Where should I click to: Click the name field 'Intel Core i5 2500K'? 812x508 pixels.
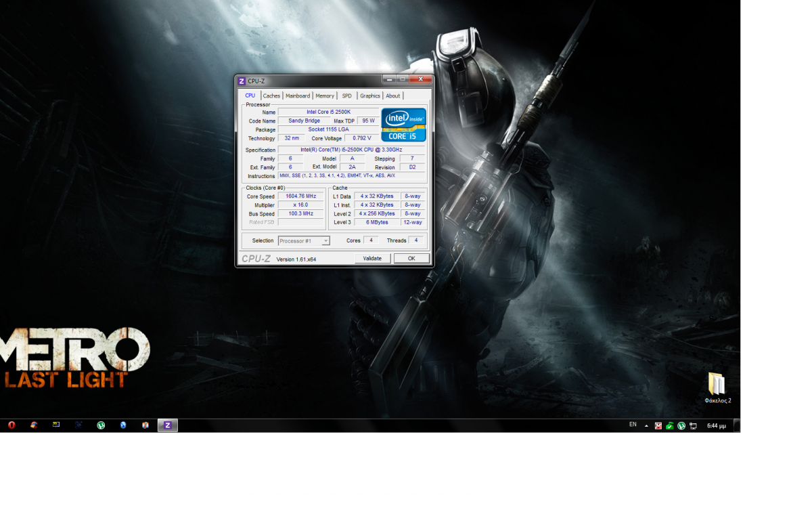(x=328, y=112)
